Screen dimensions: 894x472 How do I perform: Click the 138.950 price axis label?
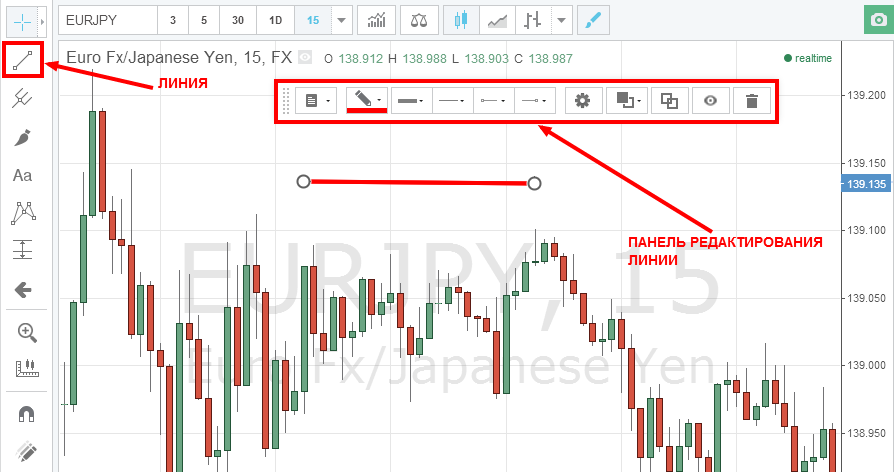pos(867,433)
